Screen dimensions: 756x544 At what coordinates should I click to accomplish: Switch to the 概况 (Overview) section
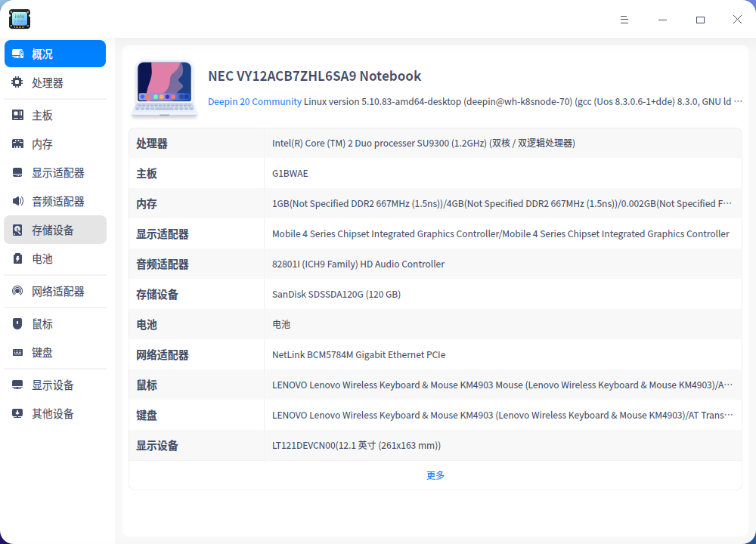(x=54, y=54)
